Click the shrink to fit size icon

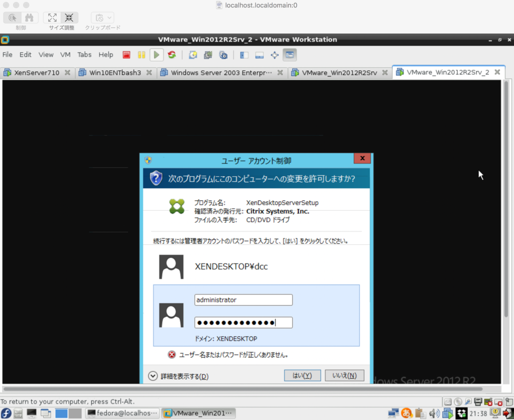pyautogui.click(x=69, y=18)
